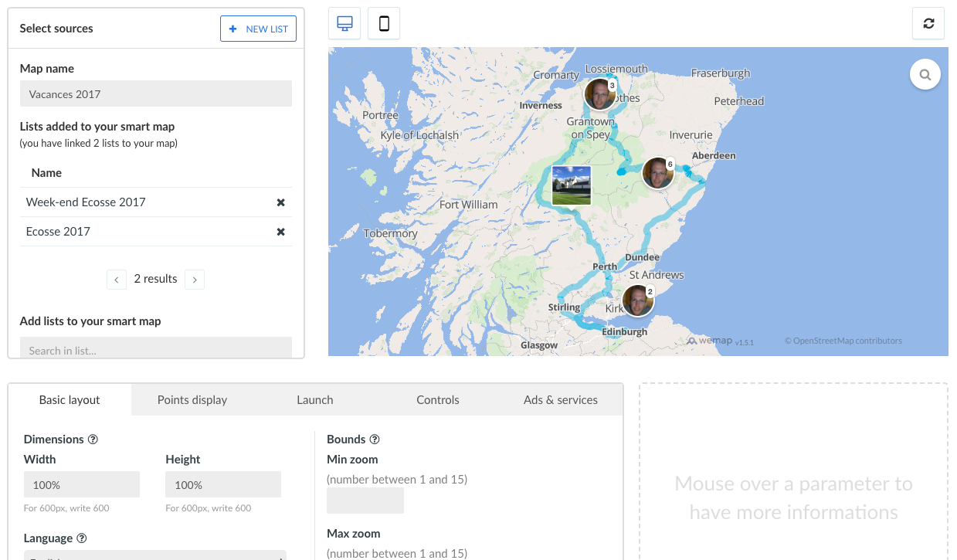Switch to the Points display tab
Image resolution: width=957 pixels, height=560 pixels.
(192, 399)
